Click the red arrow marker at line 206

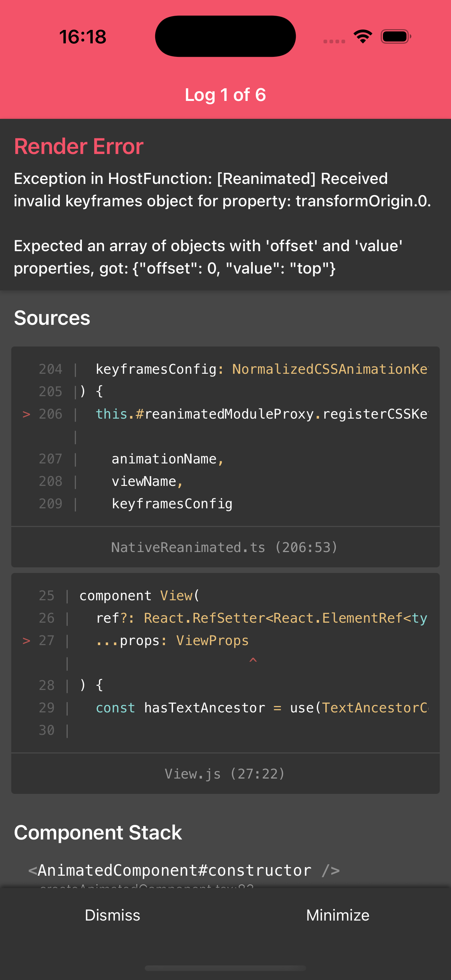tap(26, 414)
